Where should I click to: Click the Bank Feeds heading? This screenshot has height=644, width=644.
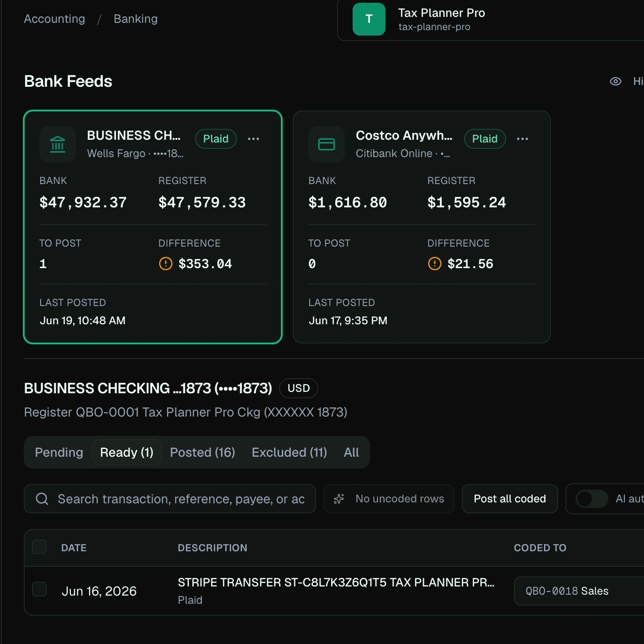[x=68, y=81]
